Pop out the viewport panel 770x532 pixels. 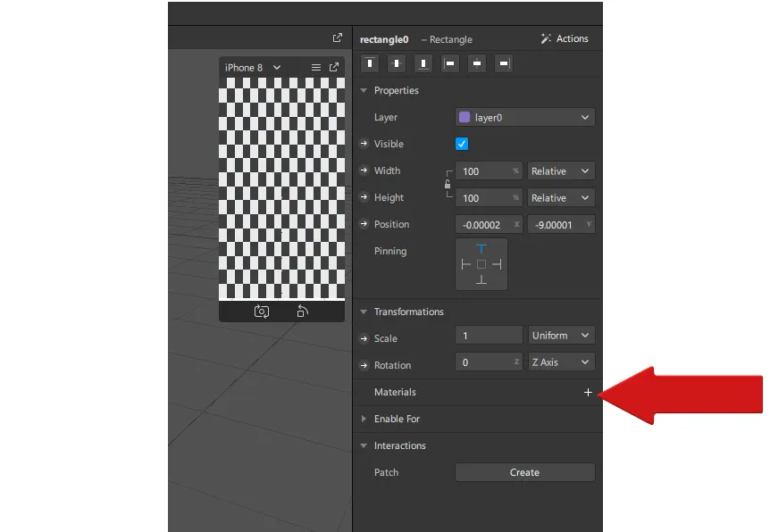point(338,37)
